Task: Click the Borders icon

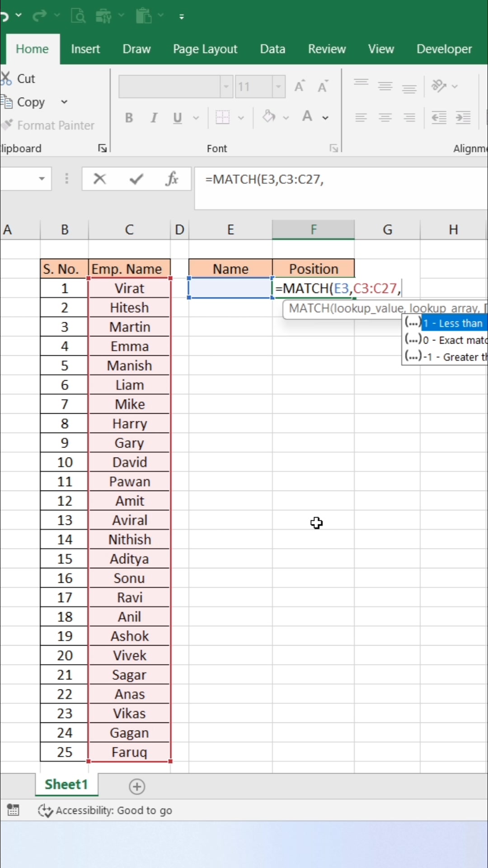Action: tap(222, 118)
